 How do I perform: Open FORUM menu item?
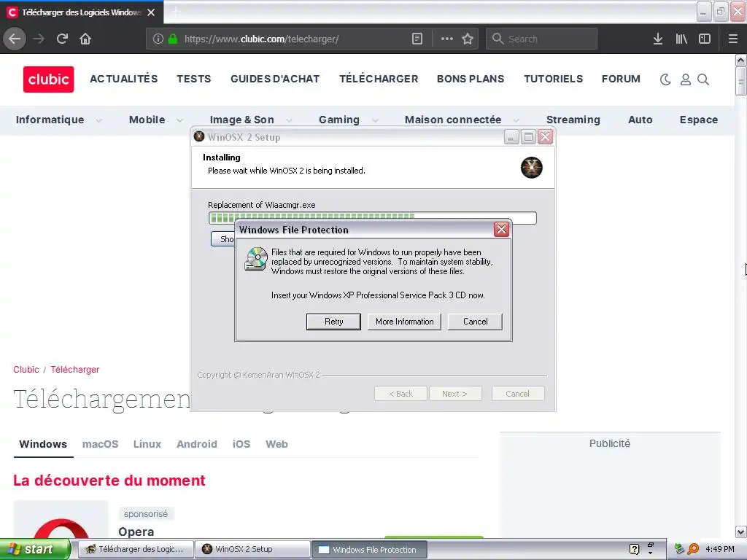pos(621,79)
